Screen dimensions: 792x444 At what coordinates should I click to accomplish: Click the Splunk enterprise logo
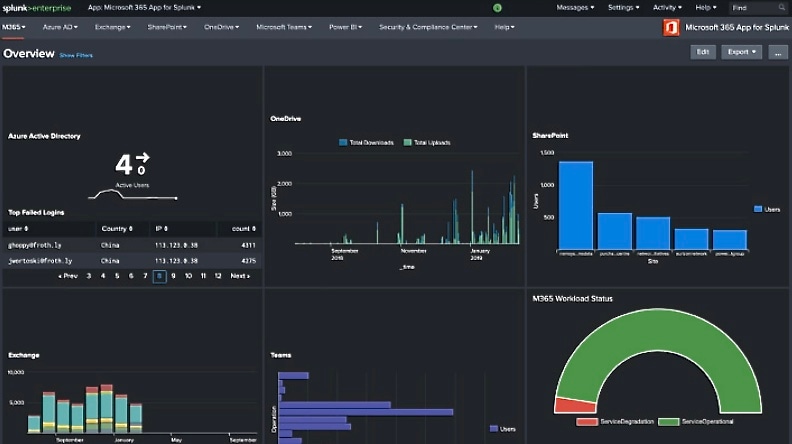point(37,8)
